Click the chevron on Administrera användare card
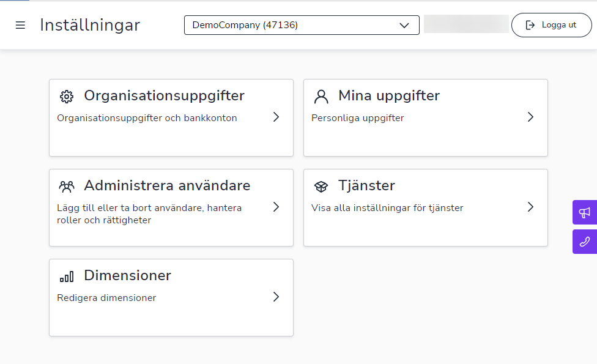Screen dimensions: 597x364 point(276,207)
